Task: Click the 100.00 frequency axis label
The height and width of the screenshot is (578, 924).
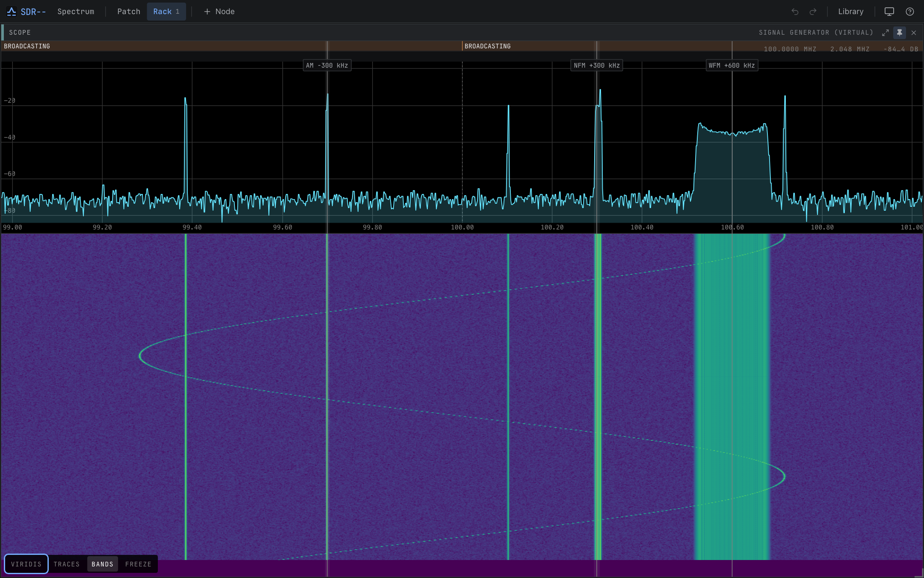Action: coord(462,227)
